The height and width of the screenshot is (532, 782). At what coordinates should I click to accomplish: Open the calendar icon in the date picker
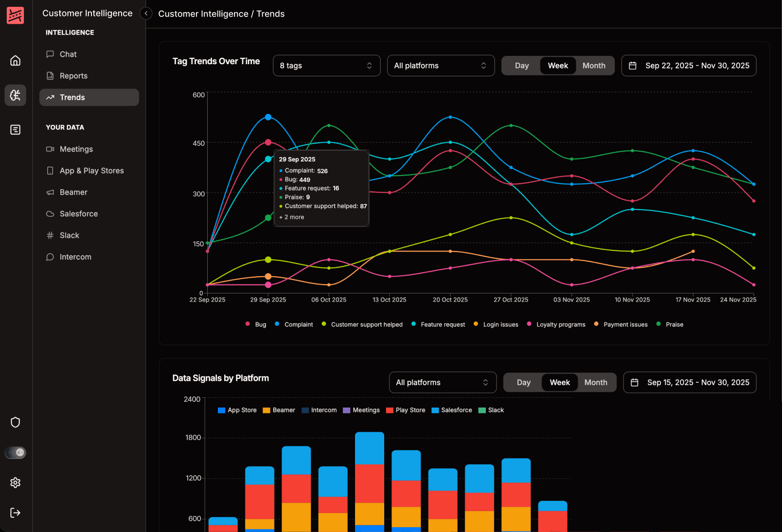pos(633,65)
